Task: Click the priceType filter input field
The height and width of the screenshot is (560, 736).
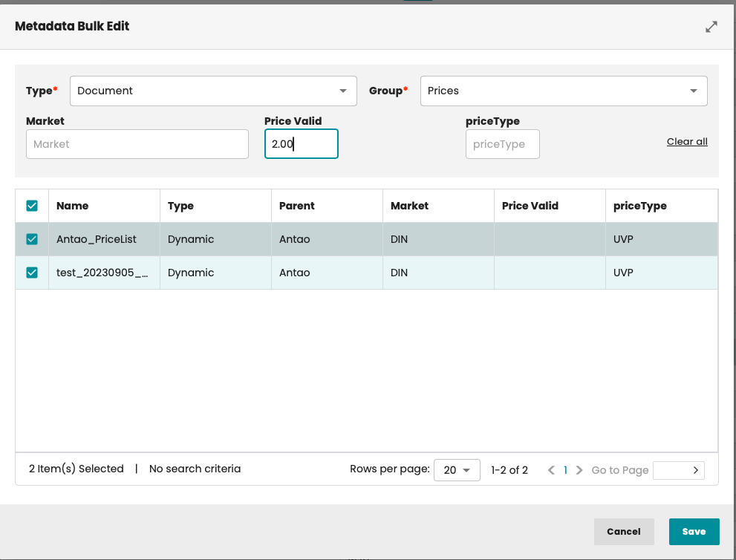Action: click(x=502, y=144)
